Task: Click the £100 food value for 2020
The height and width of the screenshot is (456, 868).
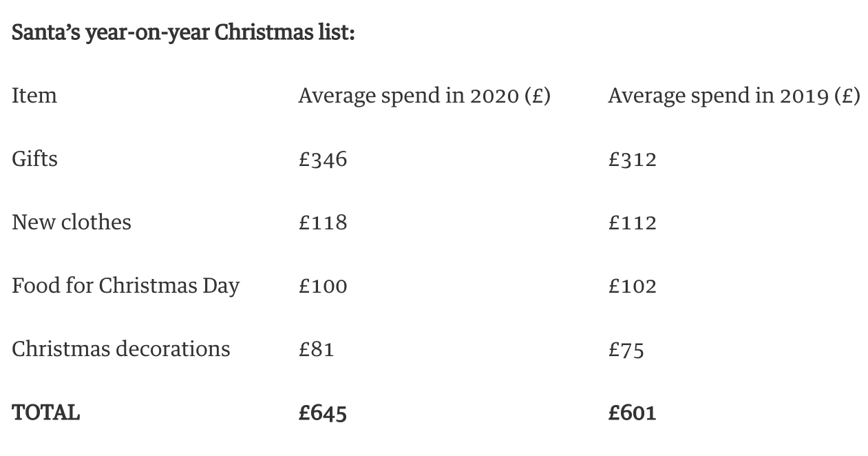Action: (323, 286)
